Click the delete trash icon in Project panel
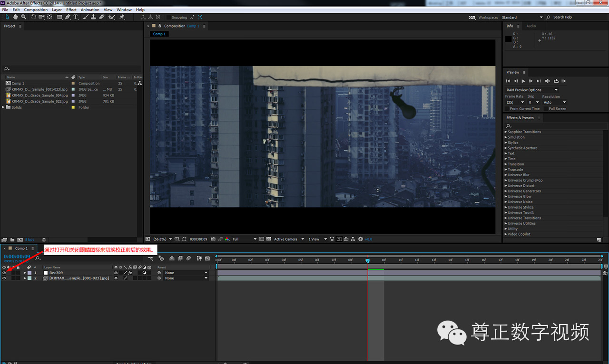The width and height of the screenshot is (609, 364). coord(44,239)
